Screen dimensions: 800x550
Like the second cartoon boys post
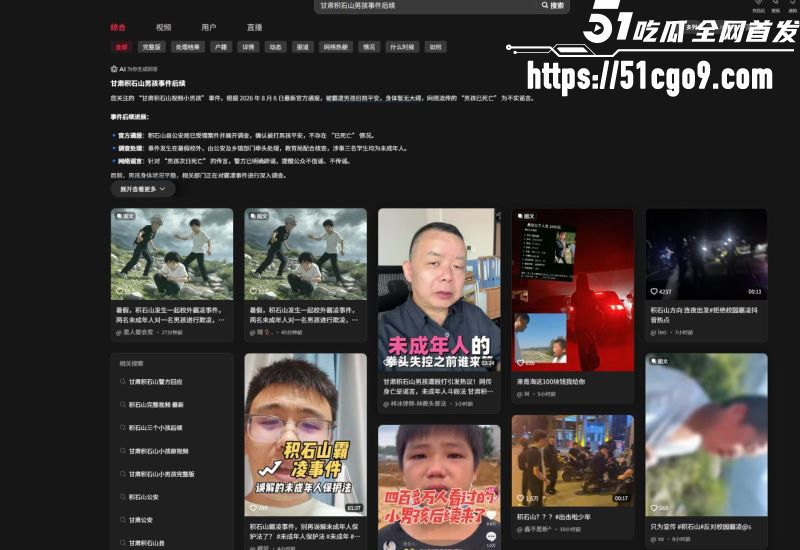pyautogui.click(x=254, y=291)
